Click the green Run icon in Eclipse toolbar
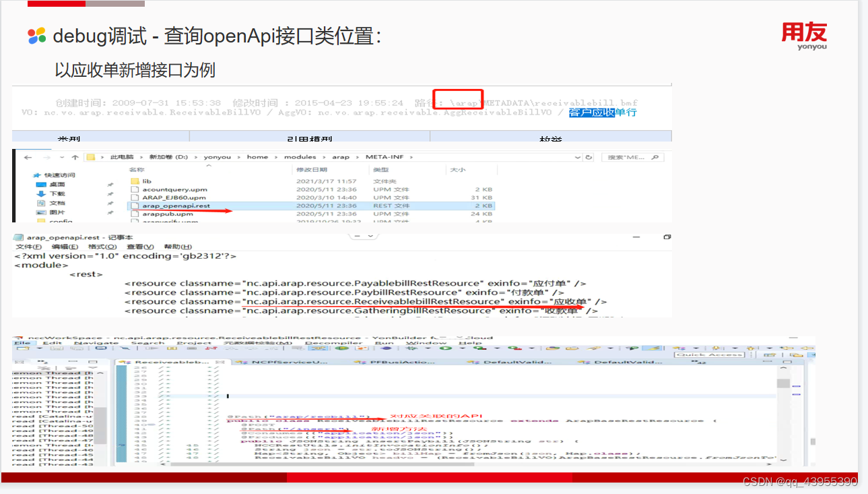The width and height of the screenshot is (868, 494). pos(446,350)
